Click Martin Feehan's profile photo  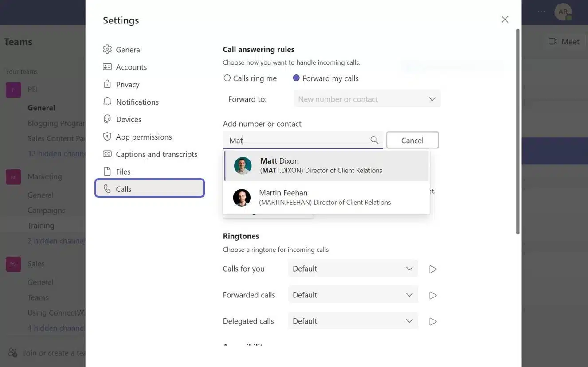242,198
